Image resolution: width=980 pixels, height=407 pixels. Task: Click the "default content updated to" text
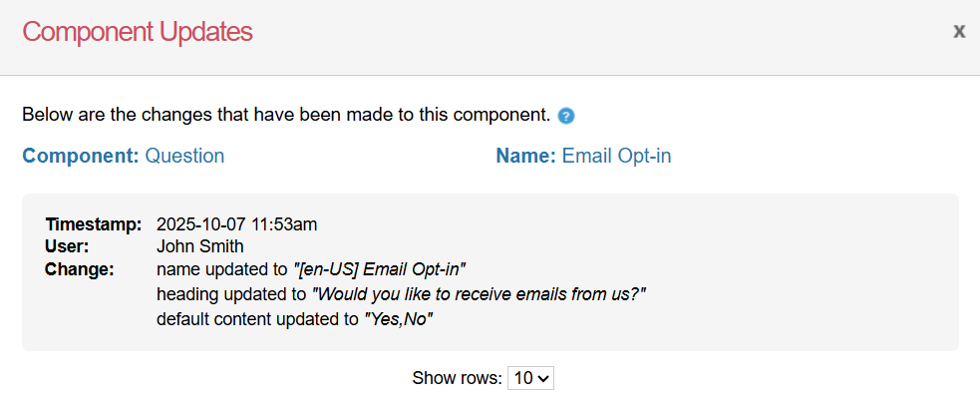257,319
